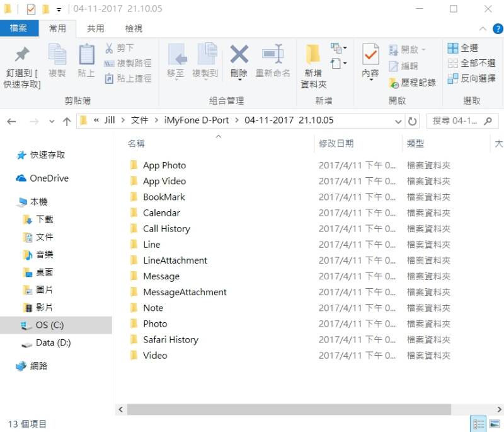Click the 編輯 edit button

(x=403, y=66)
